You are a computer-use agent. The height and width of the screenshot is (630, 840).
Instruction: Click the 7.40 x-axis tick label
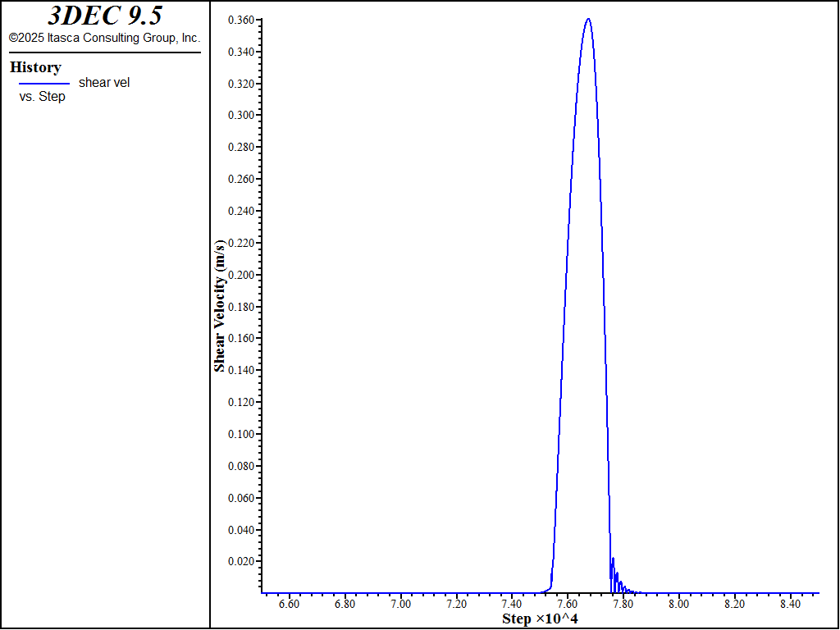tap(512, 605)
